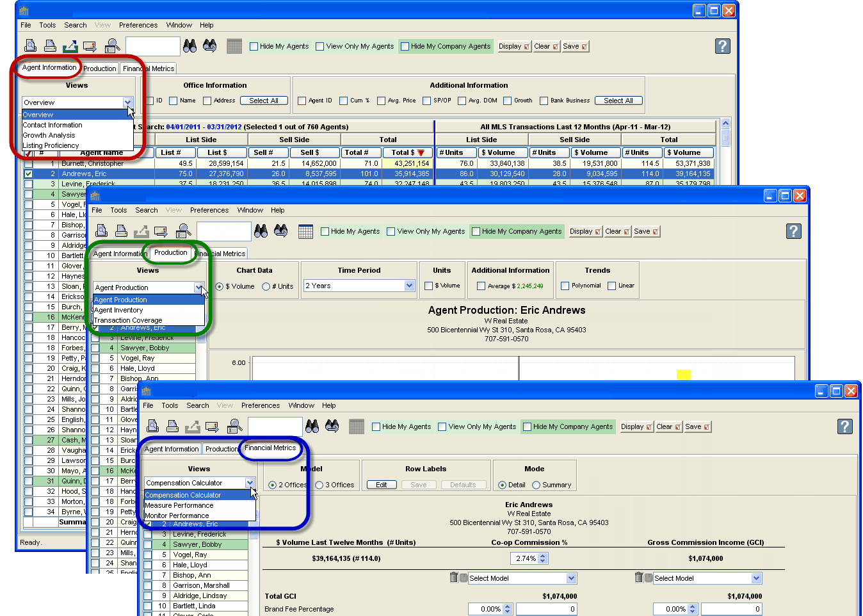Toggle View Only My Agents in Agent Information window
Image resolution: width=863 pixels, height=616 pixels.
pyautogui.click(x=320, y=46)
